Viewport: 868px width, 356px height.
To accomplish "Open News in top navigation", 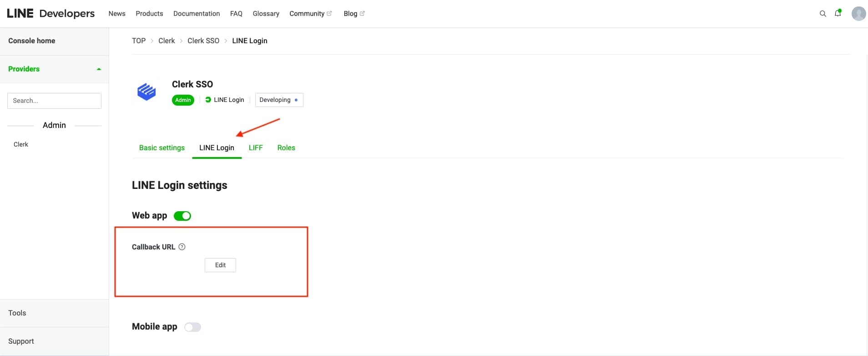I will (117, 14).
